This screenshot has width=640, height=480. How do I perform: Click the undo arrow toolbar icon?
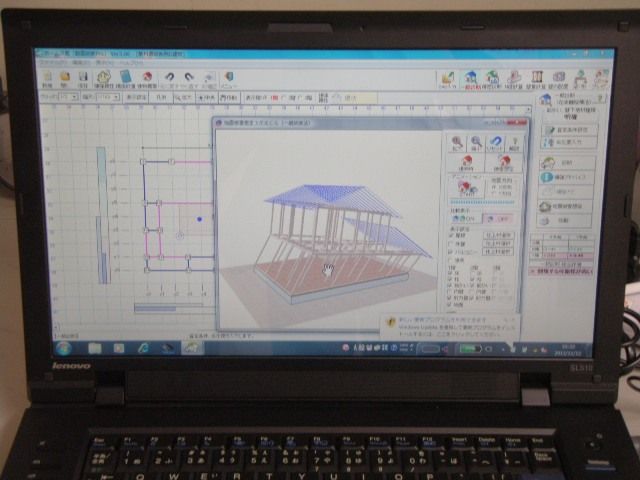coord(169,78)
